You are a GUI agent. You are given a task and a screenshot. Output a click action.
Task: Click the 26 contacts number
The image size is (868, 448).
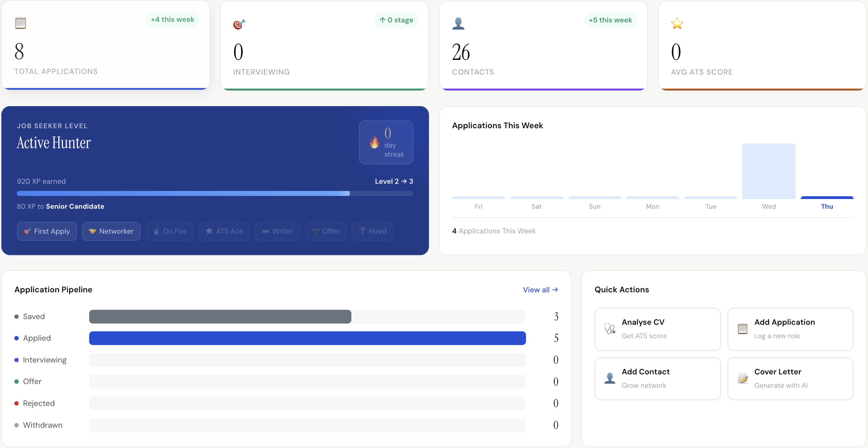pyautogui.click(x=461, y=52)
